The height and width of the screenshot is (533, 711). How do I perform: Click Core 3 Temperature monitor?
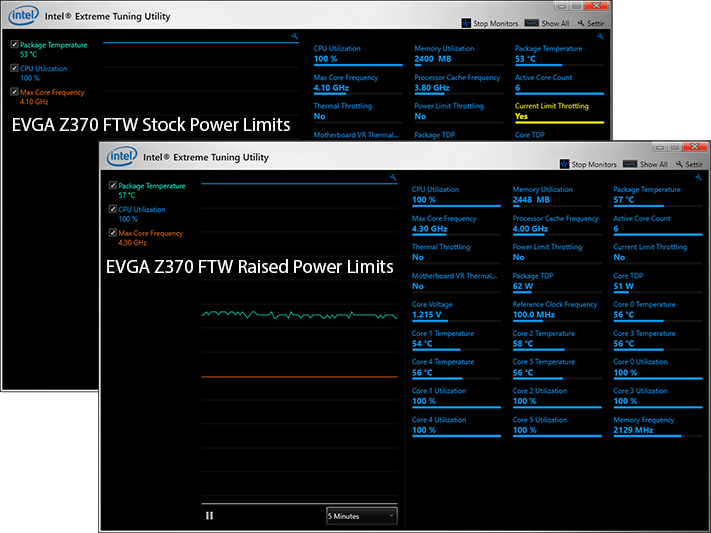(x=657, y=339)
